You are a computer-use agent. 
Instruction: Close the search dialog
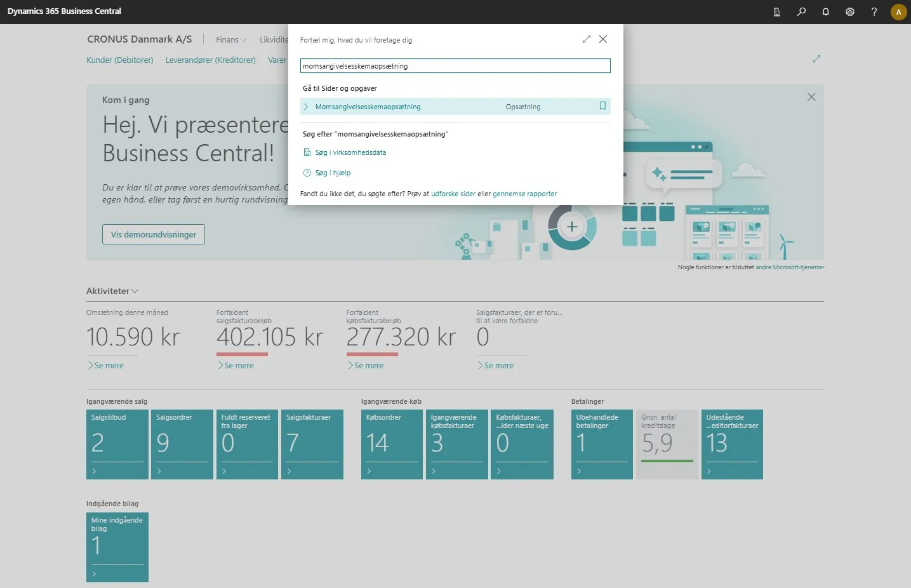coord(603,39)
